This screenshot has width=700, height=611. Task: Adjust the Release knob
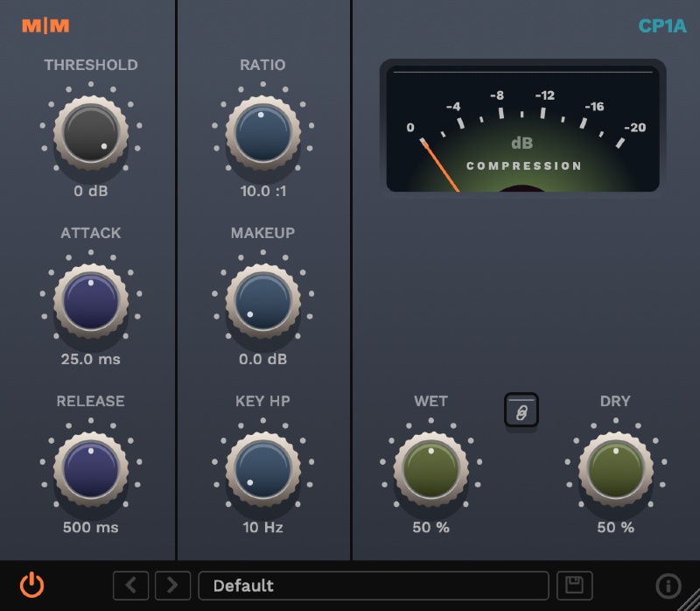tap(90, 467)
